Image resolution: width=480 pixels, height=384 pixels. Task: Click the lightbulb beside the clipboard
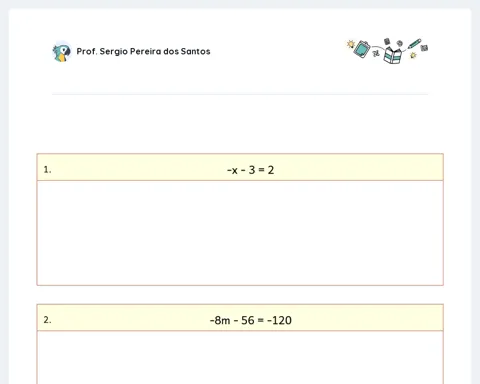point(351,44)
